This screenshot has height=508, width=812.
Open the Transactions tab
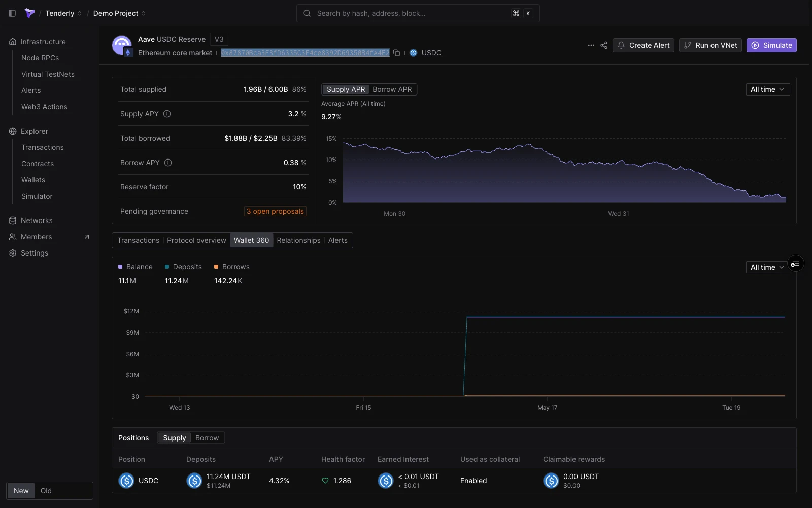tap(138, 240)
